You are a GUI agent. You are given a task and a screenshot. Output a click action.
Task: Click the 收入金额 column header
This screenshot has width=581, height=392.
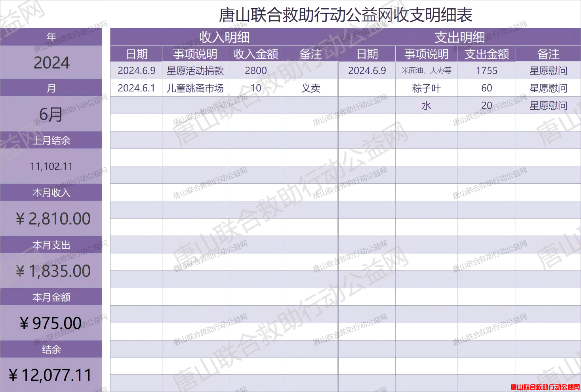click(x=255, y=54)
